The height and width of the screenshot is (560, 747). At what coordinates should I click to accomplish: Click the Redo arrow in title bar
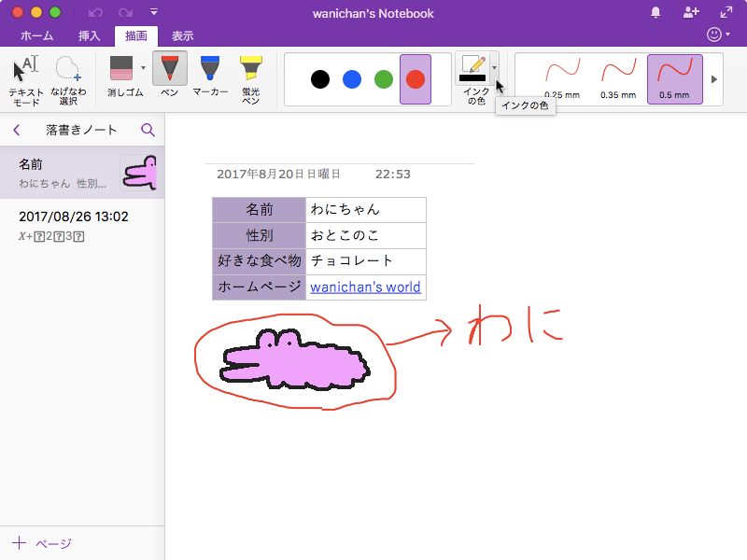point(126,12)
